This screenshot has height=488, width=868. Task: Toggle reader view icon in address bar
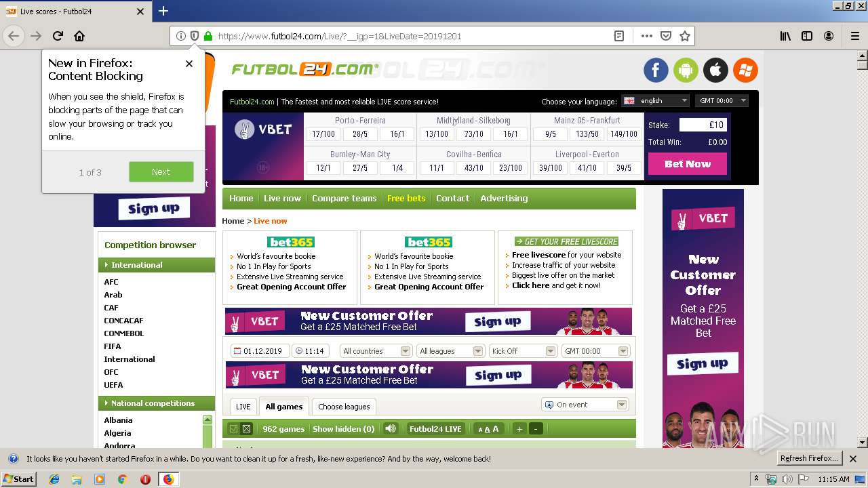click(x=619, y=36)
